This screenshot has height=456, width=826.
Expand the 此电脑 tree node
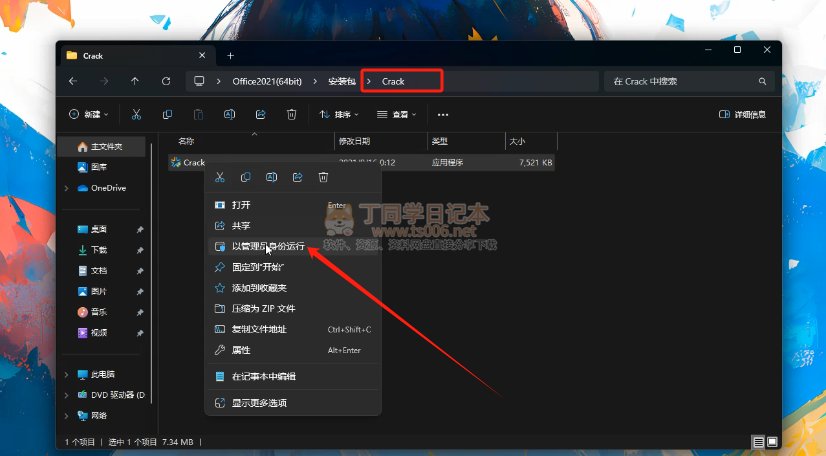point(66,374)
